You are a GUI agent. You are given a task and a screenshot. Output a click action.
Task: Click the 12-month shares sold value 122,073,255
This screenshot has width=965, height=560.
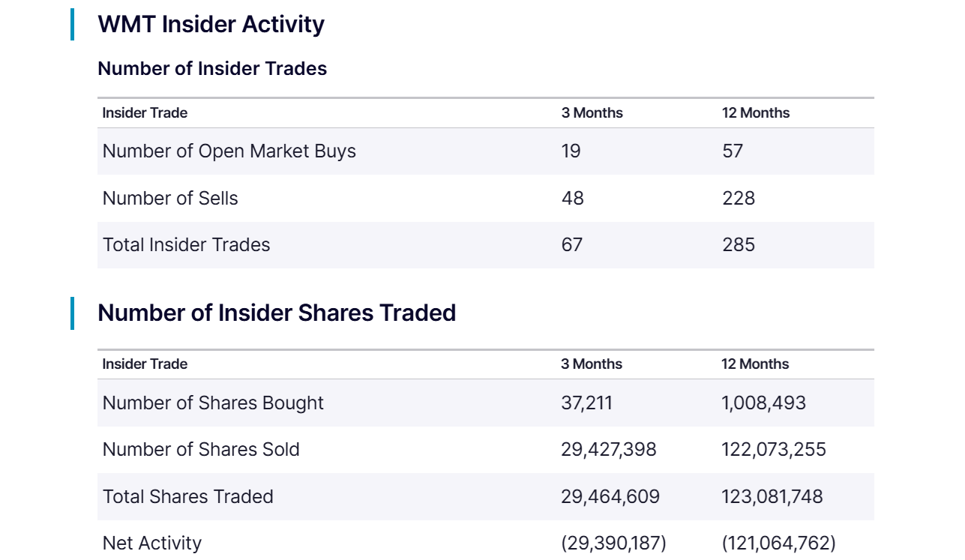773,450
